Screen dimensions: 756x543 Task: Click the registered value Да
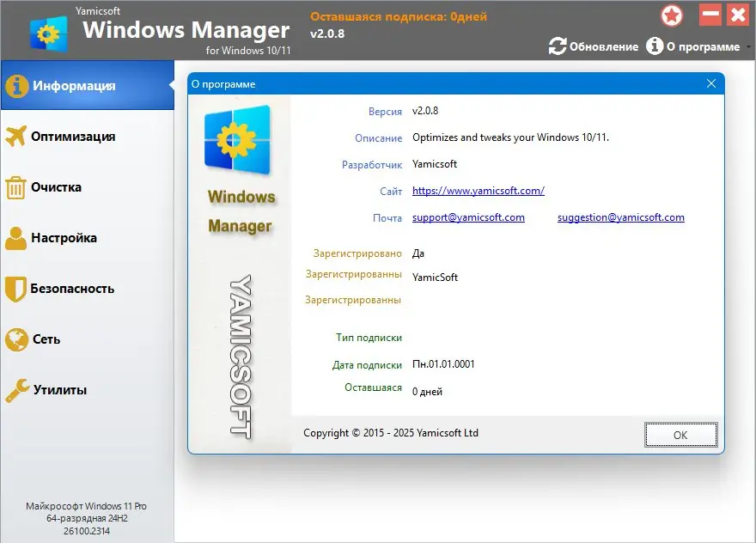[x=418, y=253]
